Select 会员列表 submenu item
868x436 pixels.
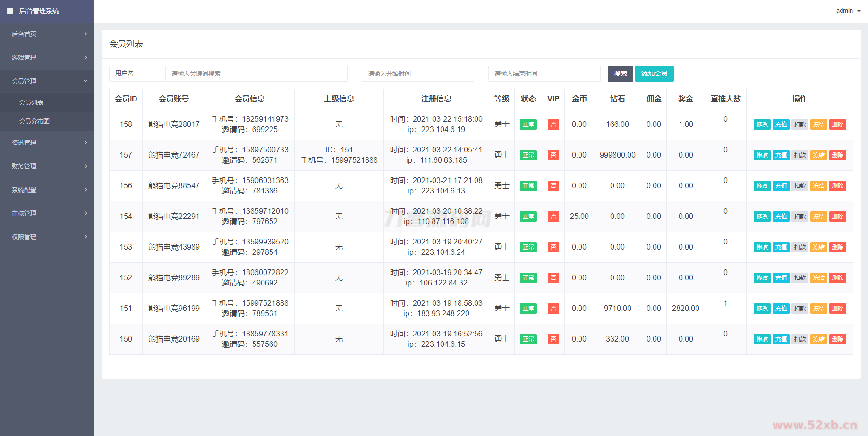[x=31, y=102]
